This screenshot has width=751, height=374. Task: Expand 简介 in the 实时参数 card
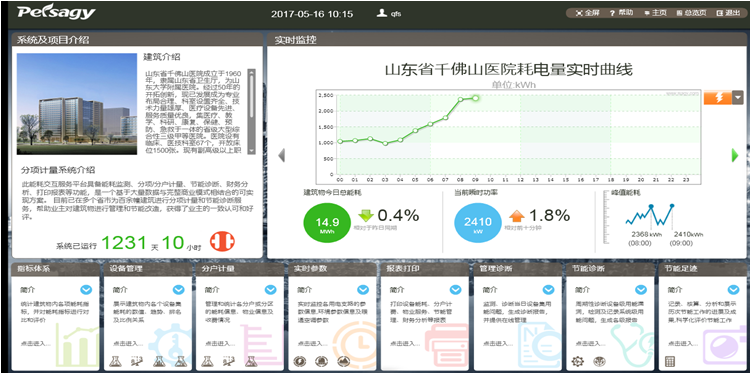tap(363, 290)
